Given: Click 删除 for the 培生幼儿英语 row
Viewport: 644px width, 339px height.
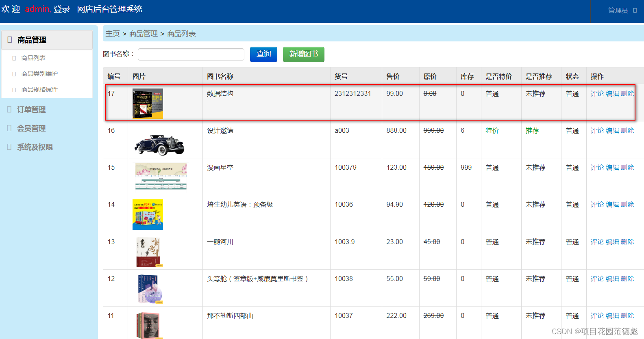Looking at the screenshot, I should 627,205.
